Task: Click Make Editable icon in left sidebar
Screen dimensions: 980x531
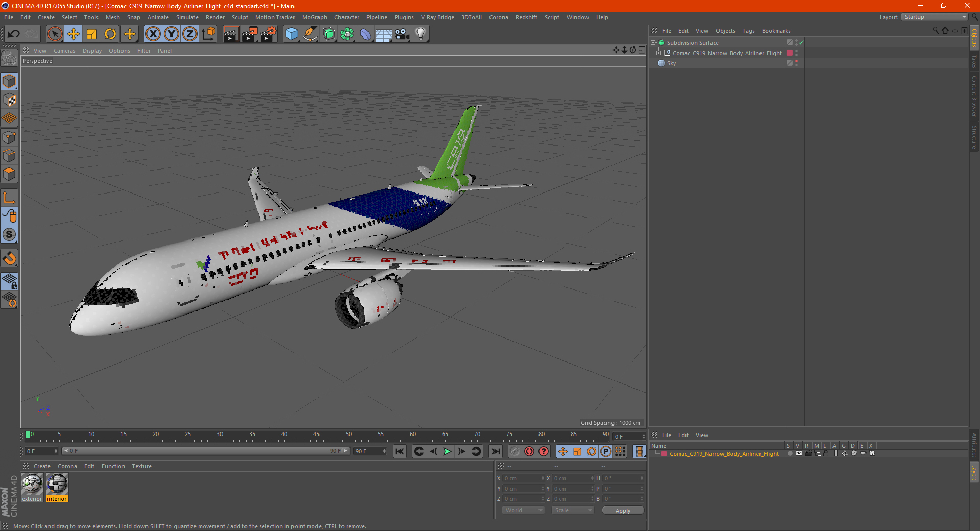Action: pos(9,58)
